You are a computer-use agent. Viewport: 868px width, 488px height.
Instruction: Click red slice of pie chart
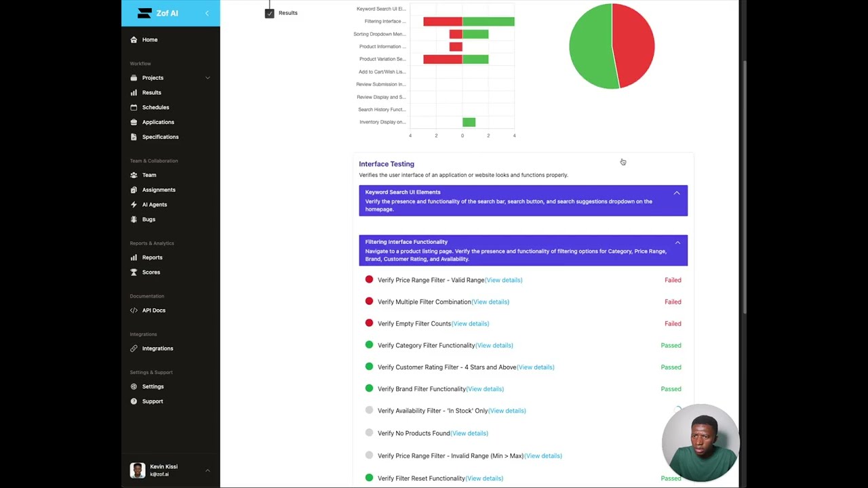click(x=635, y=45)
